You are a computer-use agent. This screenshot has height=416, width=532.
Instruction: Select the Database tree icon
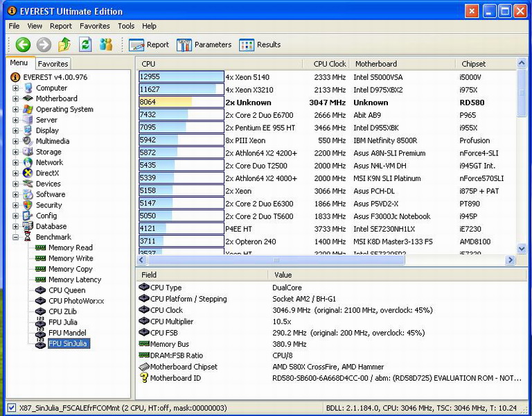click(28, 226)
